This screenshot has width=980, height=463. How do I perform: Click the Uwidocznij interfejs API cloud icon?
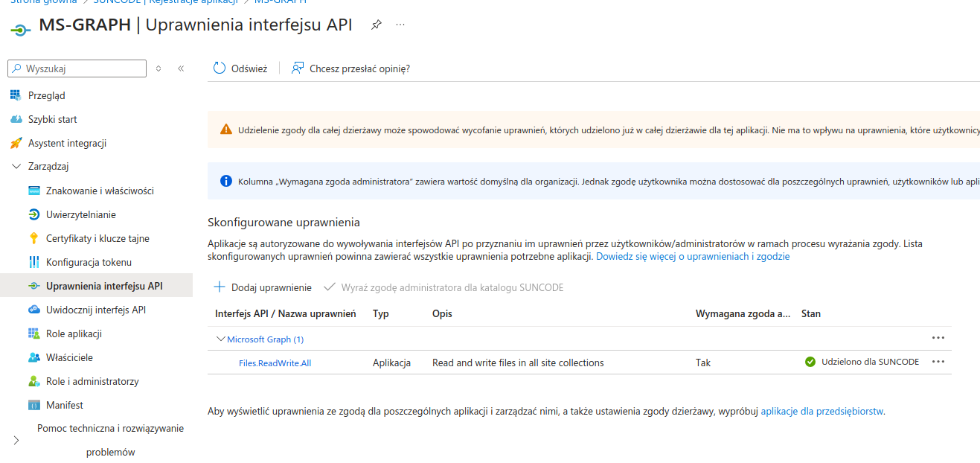33,310
